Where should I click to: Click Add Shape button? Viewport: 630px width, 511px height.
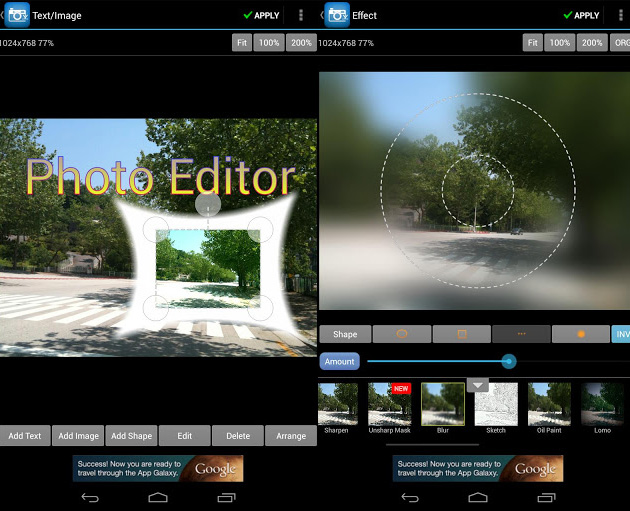pyautogui.click(x=131, y=436)
